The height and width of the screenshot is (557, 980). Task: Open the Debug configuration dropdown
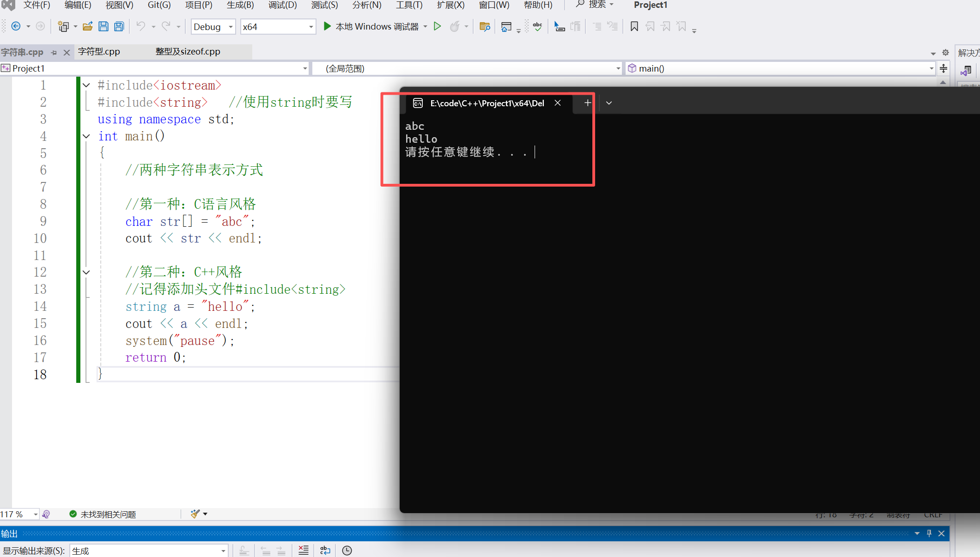(231, 27)
